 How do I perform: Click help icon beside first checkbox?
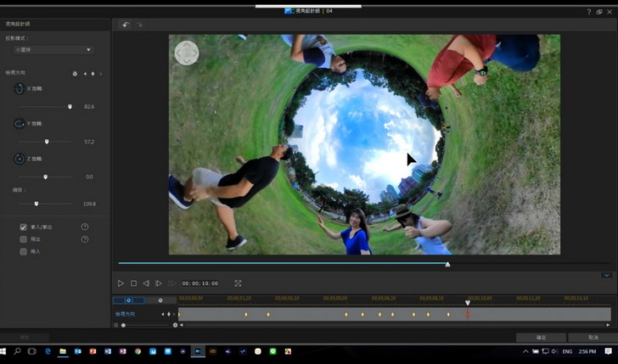85,227
